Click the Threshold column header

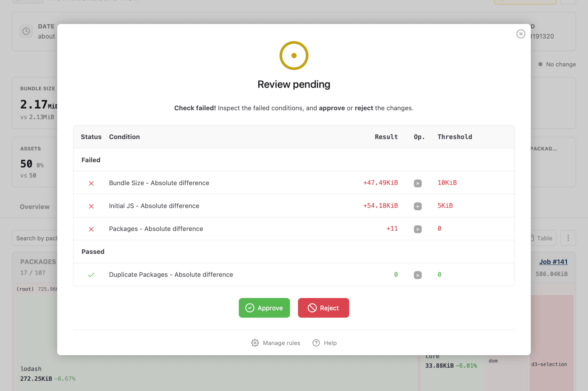tap(455, 137)
